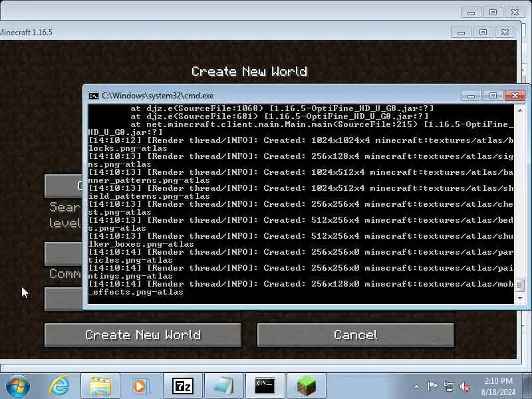
Task: Minimize the cmd.exe window
Action: [471, 96]
